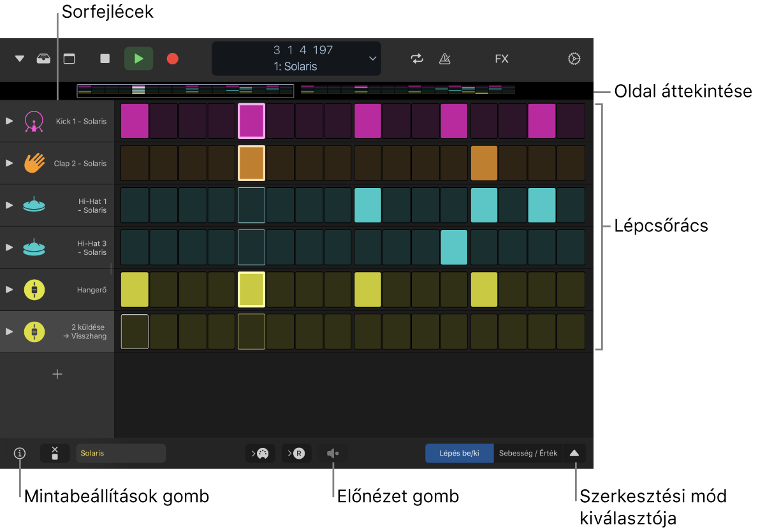This screenshot has height=532, width=758.
Task: Open the '1: Solaris' position display chevron
Action: point(372,59)
